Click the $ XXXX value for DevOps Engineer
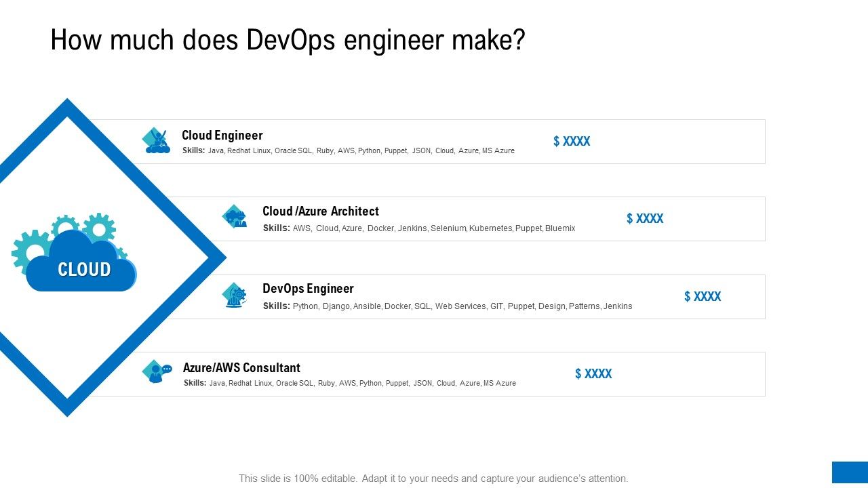The image size is (868, 488). pos(703,296)
